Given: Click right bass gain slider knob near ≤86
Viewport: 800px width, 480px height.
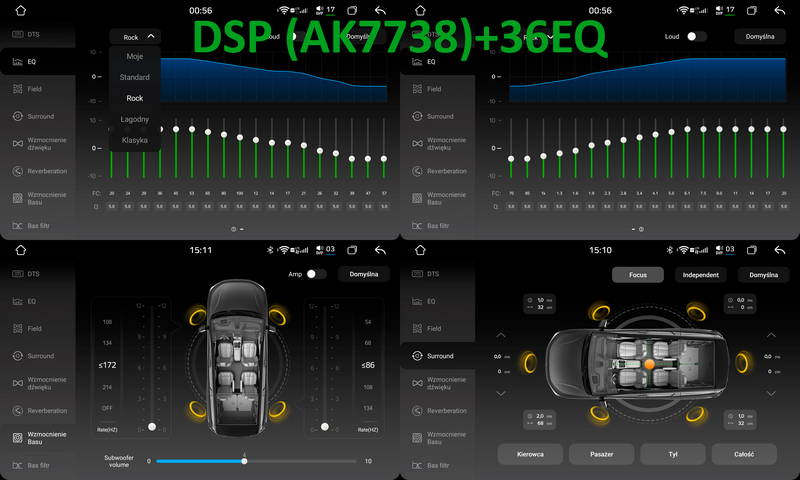Looking at the screenshot, I should [x=324, y=426].
